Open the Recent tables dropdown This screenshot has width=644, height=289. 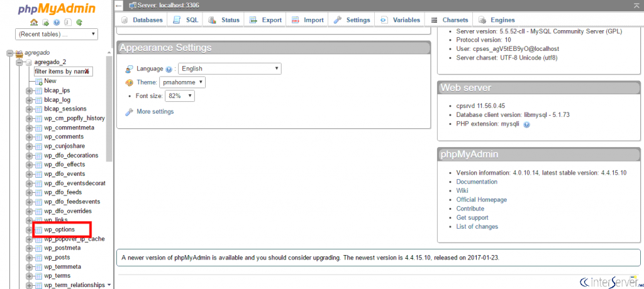[57, 34]
